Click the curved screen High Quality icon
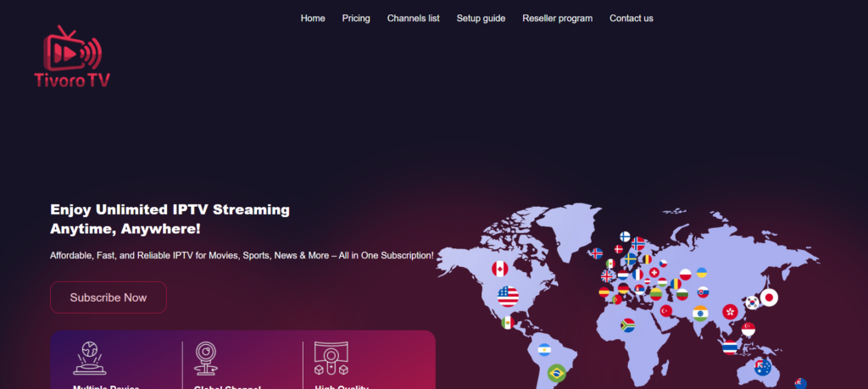The image size is (868, 389). click(331, 358)
